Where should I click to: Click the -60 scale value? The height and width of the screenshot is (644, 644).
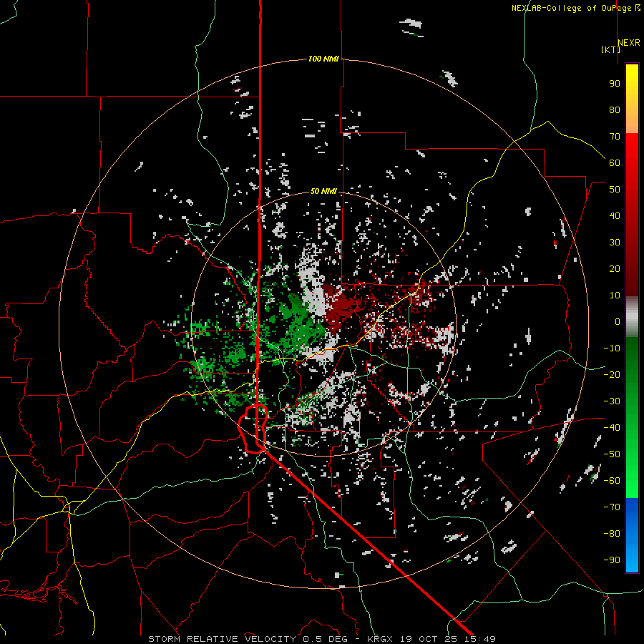pyautogui.click(x=612, y=481)
